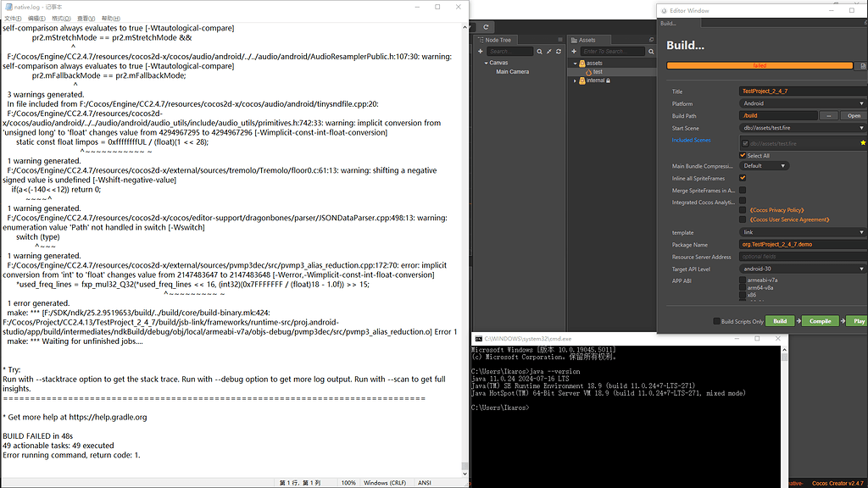868x488 pixels.
Task: Enable Merge SpriteFrames in Atlas checkbox
Action: (743, 191)
